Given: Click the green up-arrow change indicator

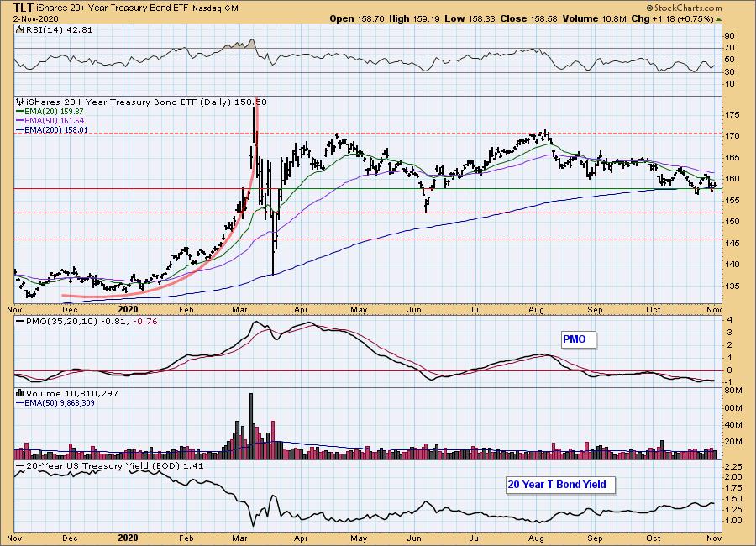Looking at the screenshot, I should coord(718,19).
